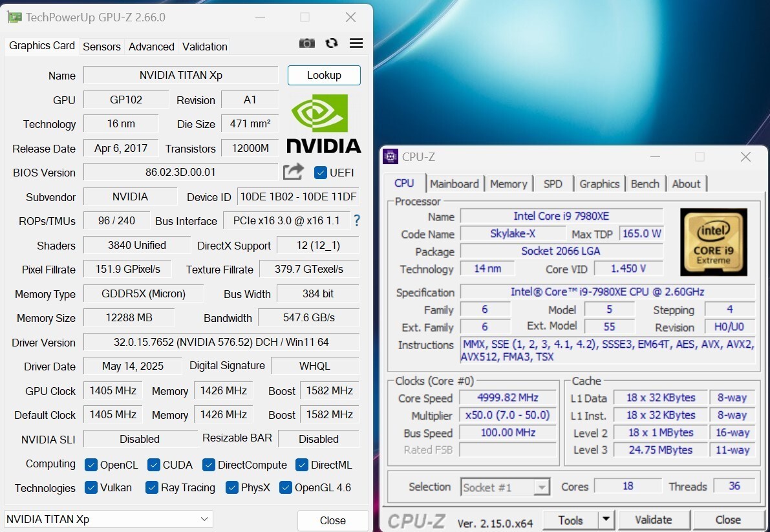Toggle the CUDA checkbox
This screenshot has width=770, height=532.
[154, 465]
